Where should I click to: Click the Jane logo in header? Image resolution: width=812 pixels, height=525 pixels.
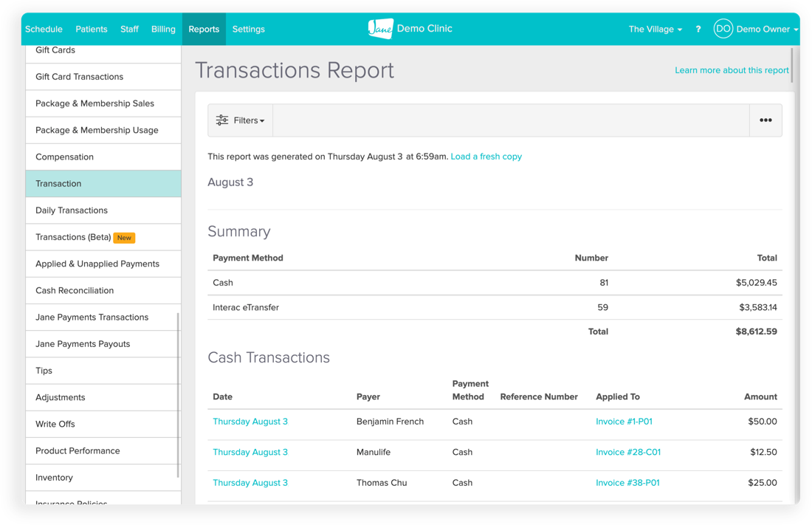(x=380, y=29)
